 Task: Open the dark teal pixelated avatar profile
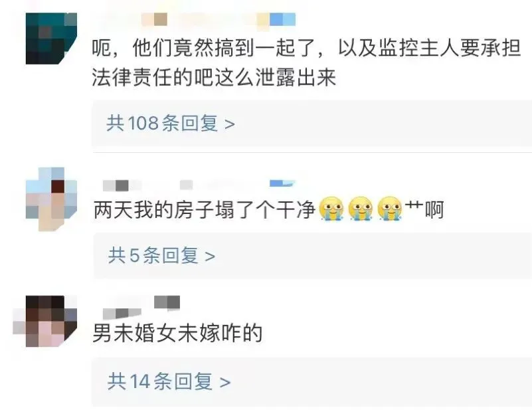pos(51,39)
